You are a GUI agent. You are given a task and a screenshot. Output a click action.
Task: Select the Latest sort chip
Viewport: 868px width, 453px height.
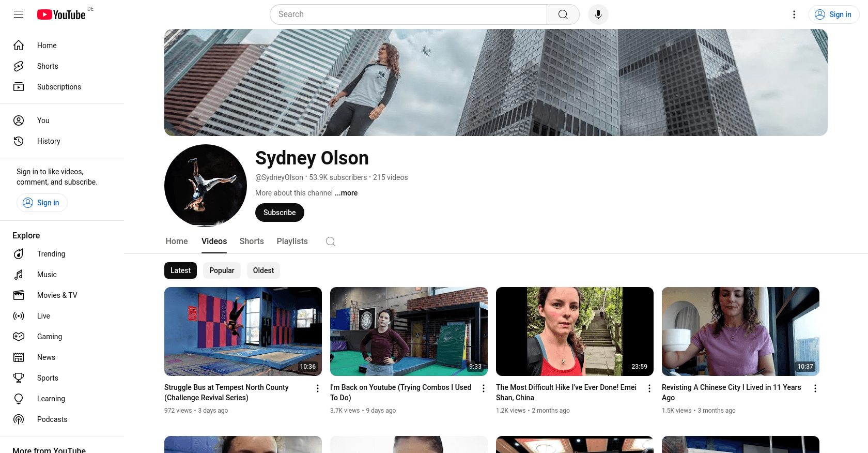(x=180, y=270)
